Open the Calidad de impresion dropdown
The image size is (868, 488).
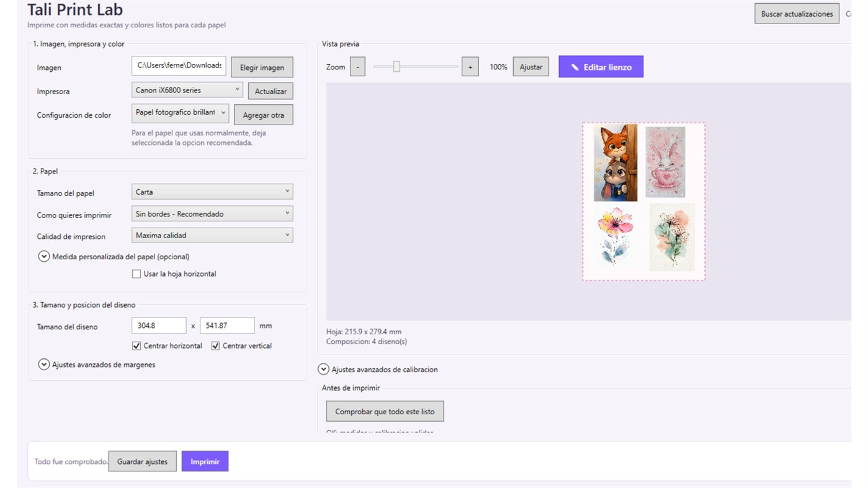pyautogui.click(x=212, y=235)
